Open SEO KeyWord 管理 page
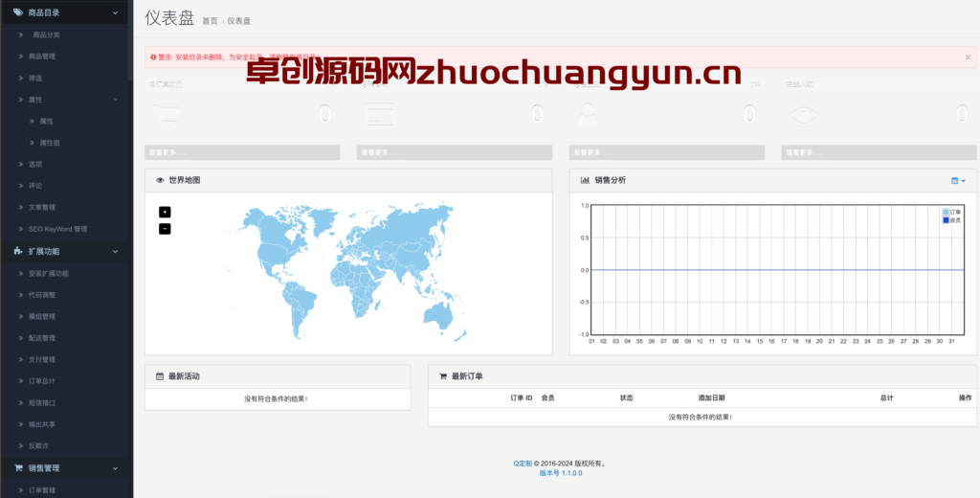This screenshot has height=498, width=980. [x=57, y=229]
